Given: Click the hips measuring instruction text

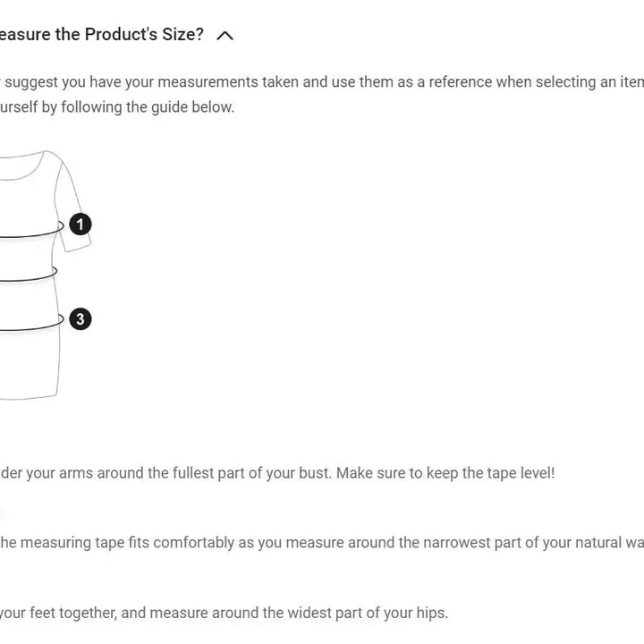Looking at the screenshot, I should (x=224, y=613).
